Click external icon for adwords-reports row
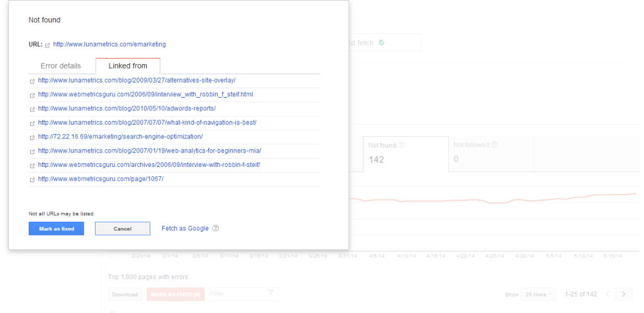This screenshot has height=313, width=644. [33, 110]
